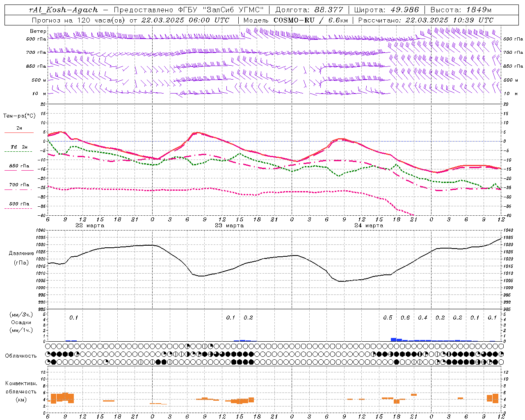Click the (гПа) unit under Давление
The image size is (525, 420).
[21, 262]
